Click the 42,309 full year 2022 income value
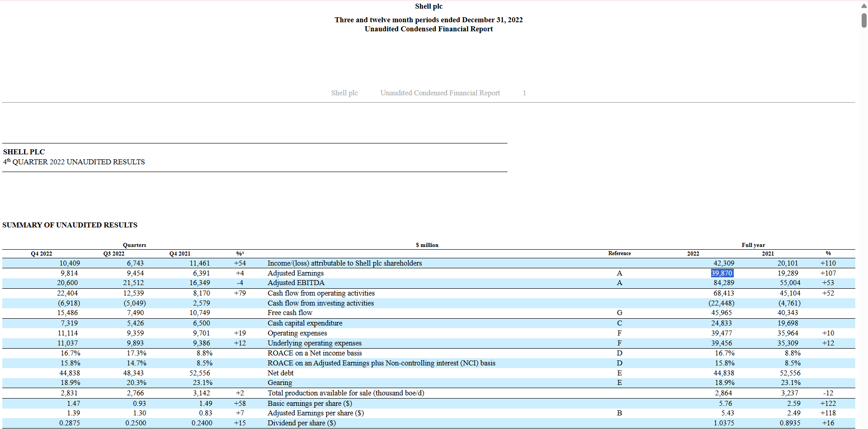Screen dimensions: 868x429 pyautogui.click(x=723, y=263)
